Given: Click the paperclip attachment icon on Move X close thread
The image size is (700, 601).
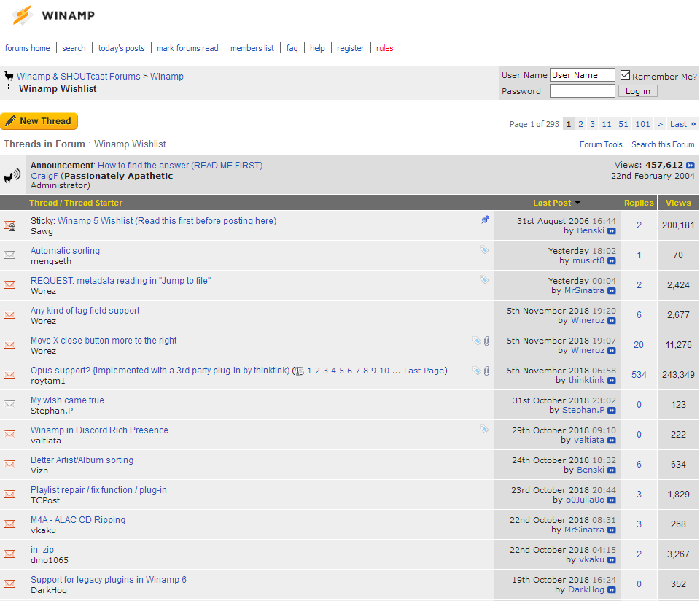Looking at the screenshot, I should tap(486, 341).
